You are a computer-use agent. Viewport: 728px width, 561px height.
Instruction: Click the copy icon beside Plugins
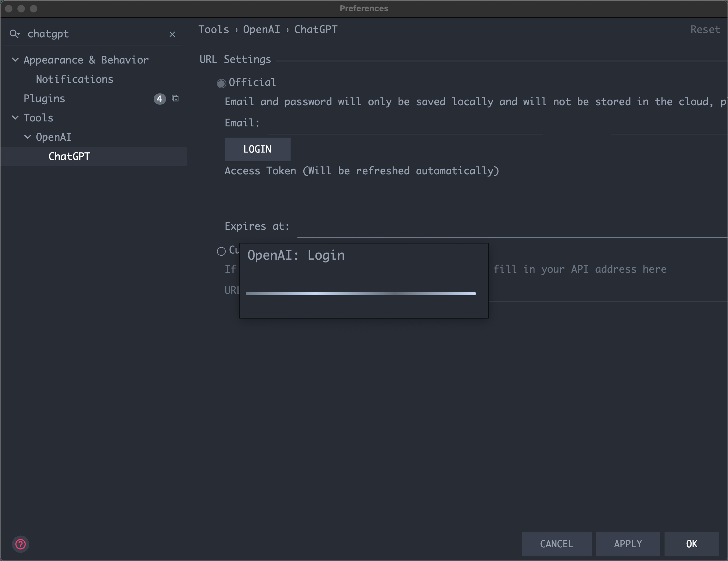coord(175,98)
